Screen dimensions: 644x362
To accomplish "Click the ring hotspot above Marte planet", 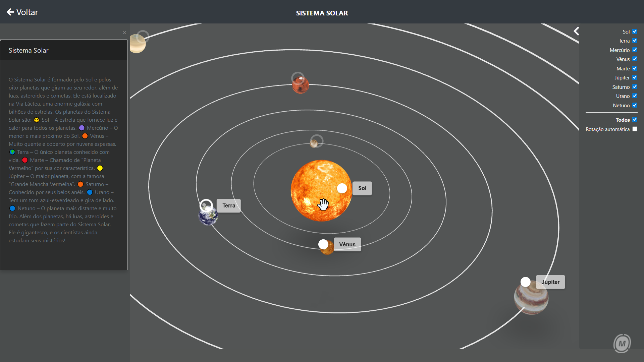I will click(298, 78).
